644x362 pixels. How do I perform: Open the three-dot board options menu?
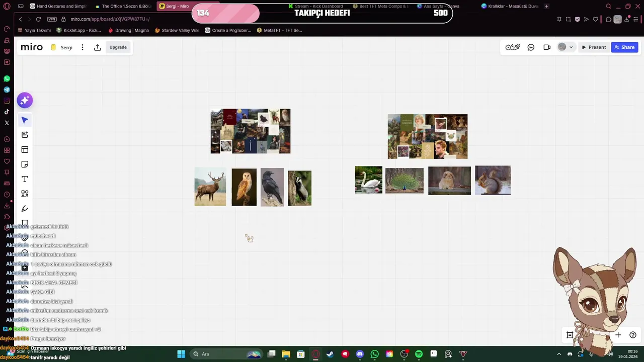point(83,47)
